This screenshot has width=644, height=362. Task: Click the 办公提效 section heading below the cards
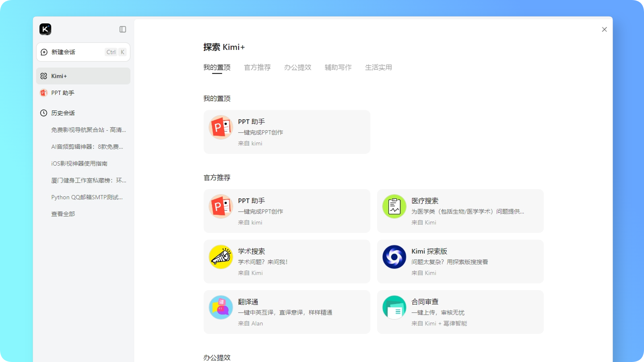pos(217,358)
